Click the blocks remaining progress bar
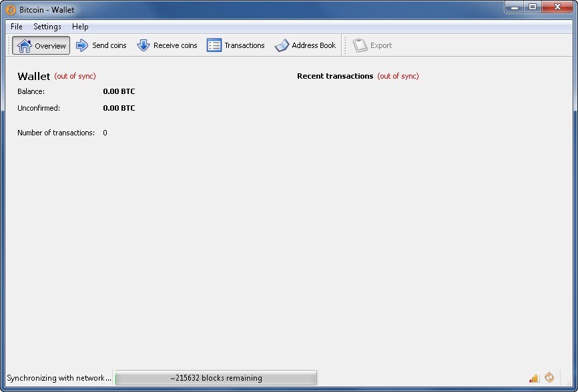The image size is (578, 392). click(216, 378)
